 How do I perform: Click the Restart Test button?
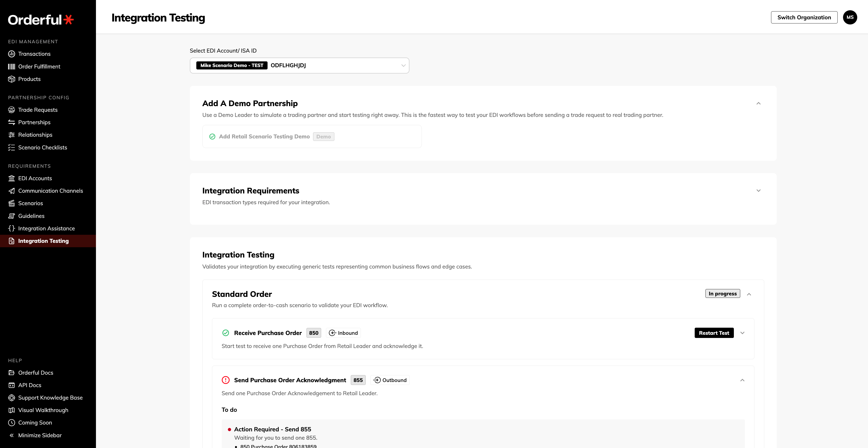click(x=714, y=333)
